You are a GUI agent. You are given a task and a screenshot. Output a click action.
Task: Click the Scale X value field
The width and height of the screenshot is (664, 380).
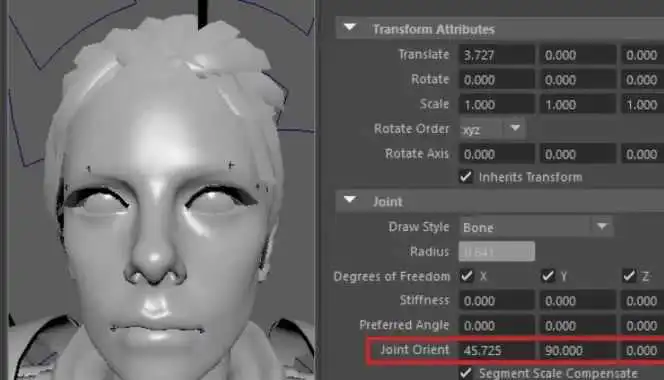click(x=496, y=105)
